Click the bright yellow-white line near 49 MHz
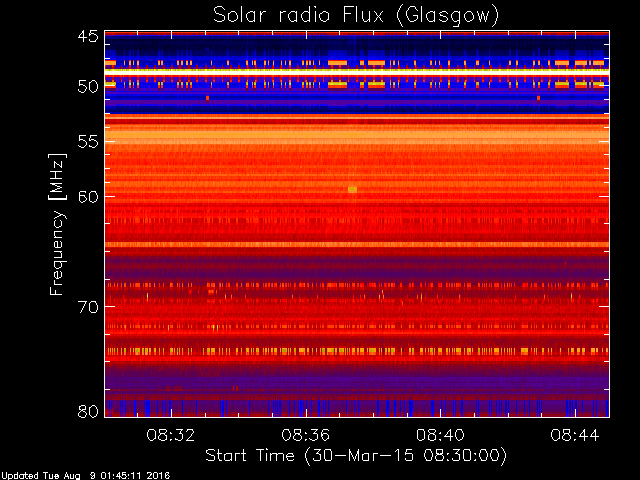 (x=357, y=71)
